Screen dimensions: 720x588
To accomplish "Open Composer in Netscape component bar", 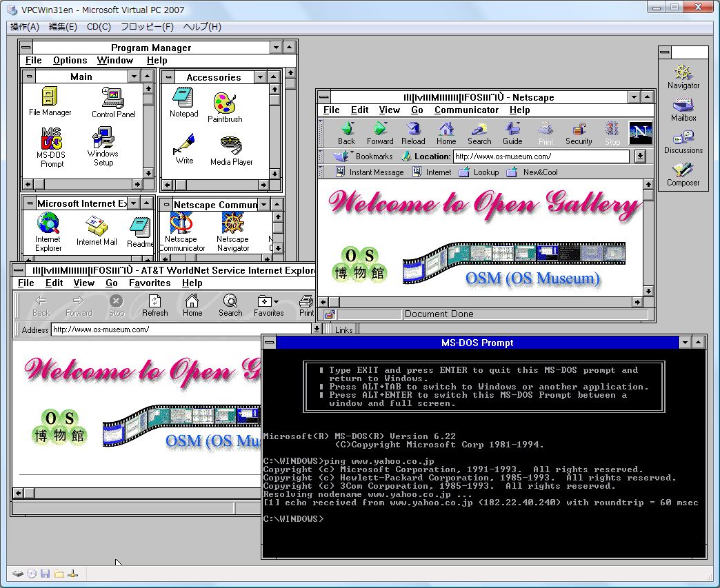I will pos(683,175).
